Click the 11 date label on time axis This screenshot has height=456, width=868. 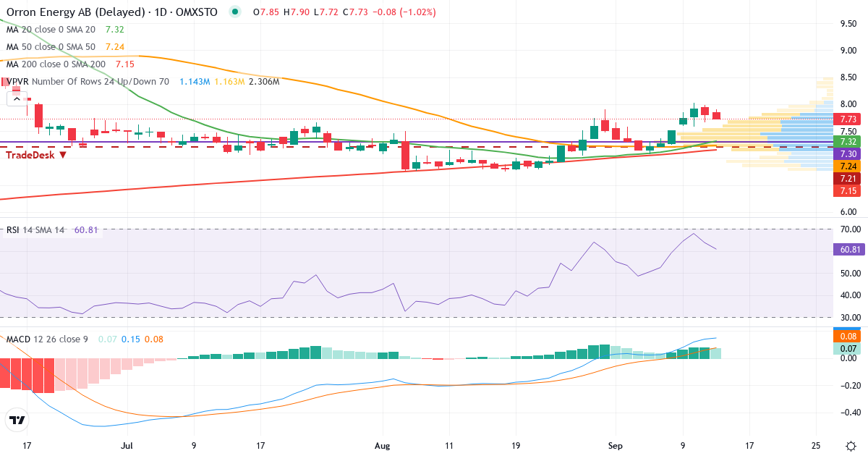pyautogui.click(x=449, y=445)
